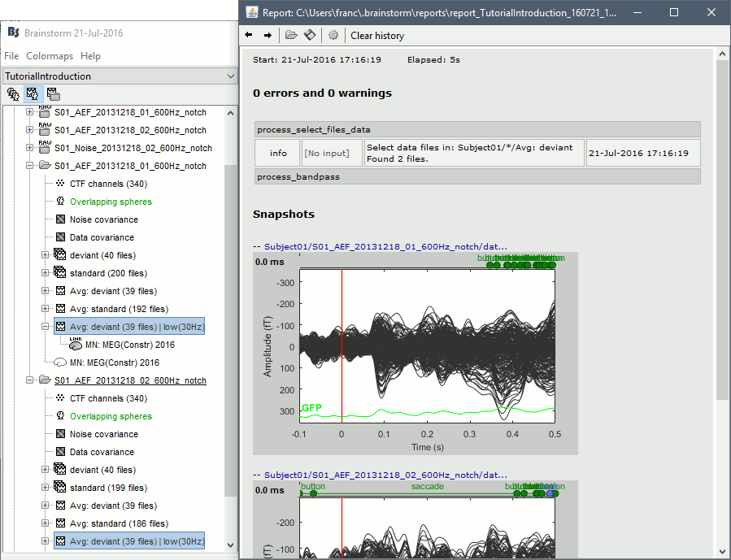This screenshot has width=731, height=560.
Task: Click the open report folder icon
Action: click(290, 35)
